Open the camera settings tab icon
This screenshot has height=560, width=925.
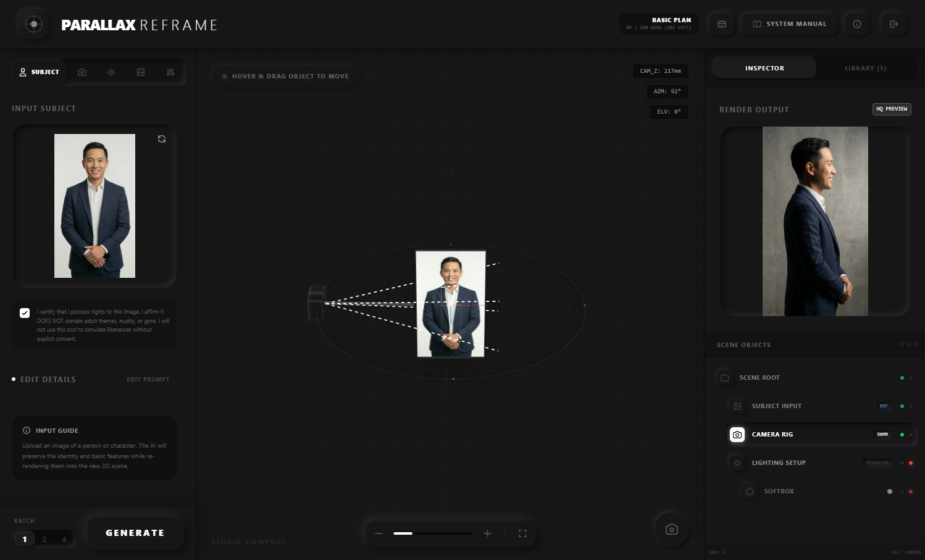coord(82,72)
